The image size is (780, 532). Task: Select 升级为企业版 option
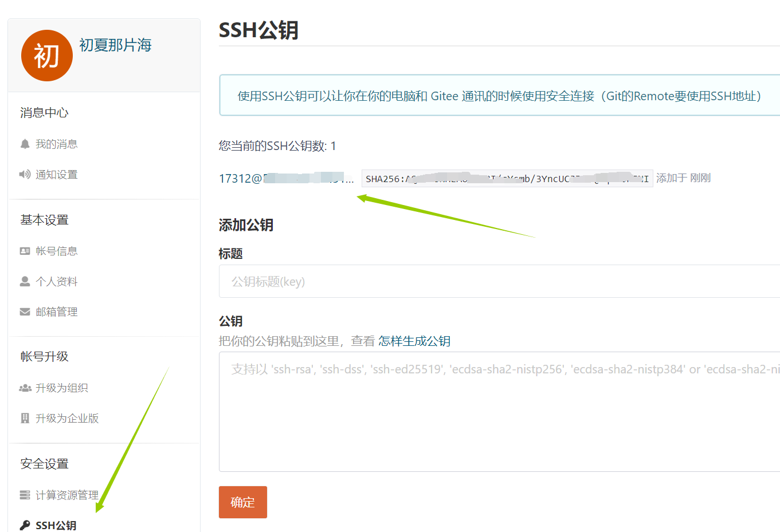coord(67,419)
